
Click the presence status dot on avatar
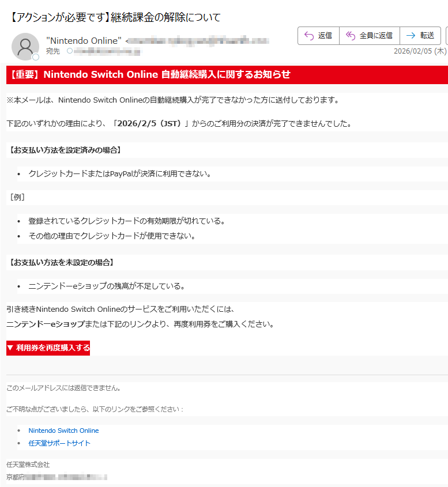click(36, 57)
